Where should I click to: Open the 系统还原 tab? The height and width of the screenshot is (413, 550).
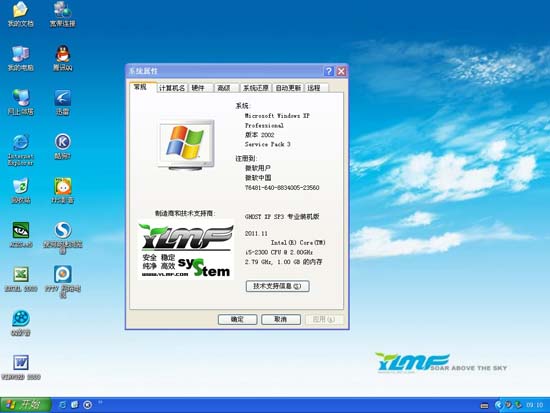point(256,88)
